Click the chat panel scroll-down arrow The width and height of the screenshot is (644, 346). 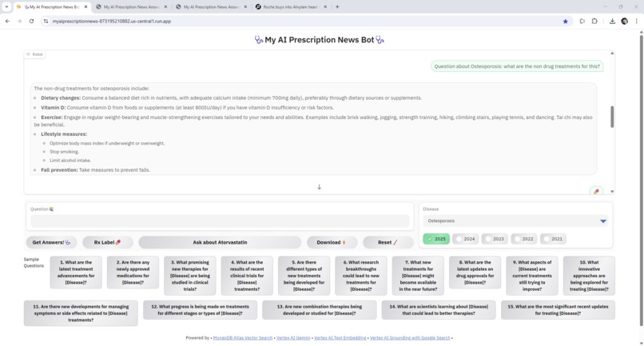612,192
